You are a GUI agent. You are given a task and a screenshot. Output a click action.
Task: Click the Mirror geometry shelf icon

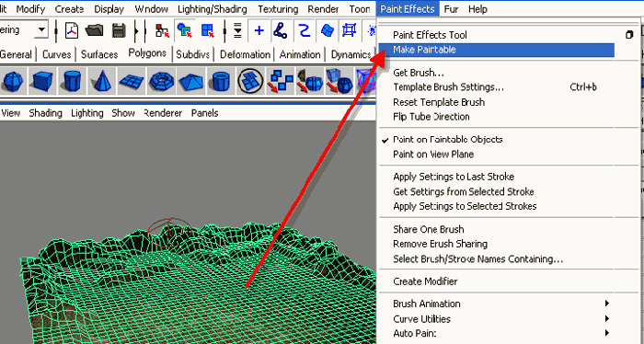coord(309,81)
